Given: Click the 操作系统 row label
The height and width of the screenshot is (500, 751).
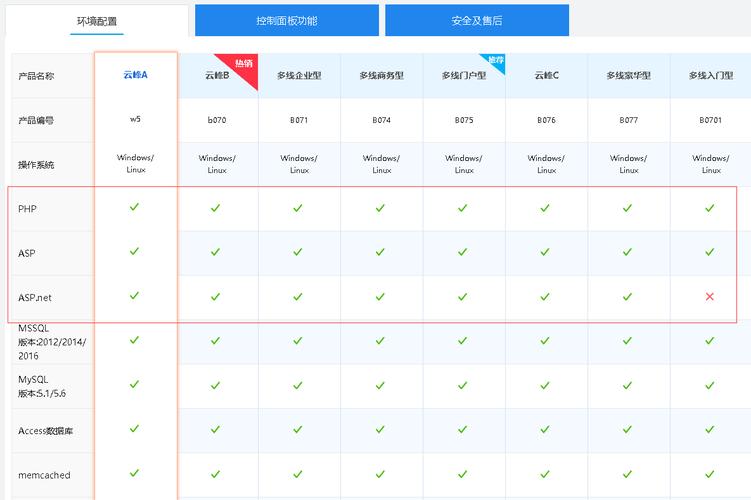Looking at the screenshot, I should tap(36, 165).
